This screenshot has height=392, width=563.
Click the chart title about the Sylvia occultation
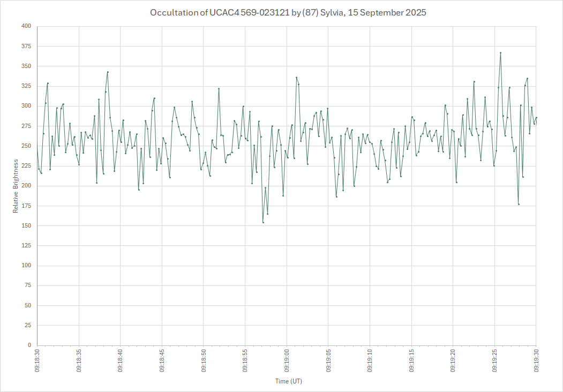click(281, 12)
